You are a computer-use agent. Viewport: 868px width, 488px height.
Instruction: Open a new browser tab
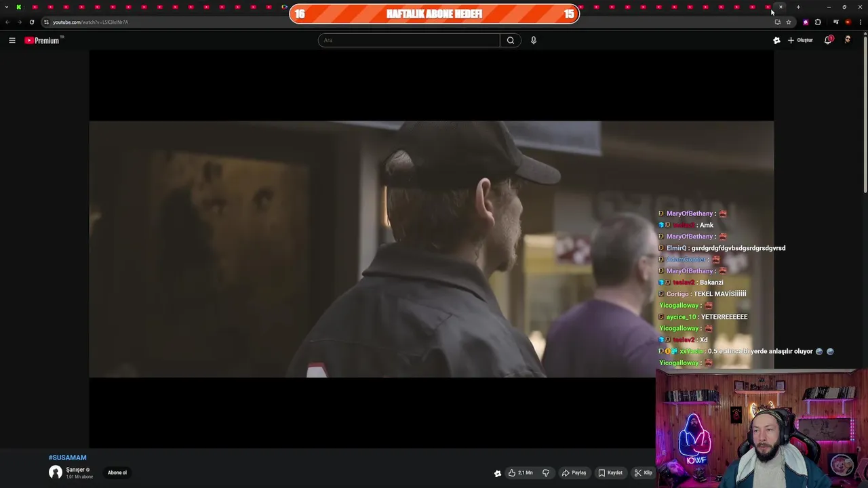pos(798,7)
